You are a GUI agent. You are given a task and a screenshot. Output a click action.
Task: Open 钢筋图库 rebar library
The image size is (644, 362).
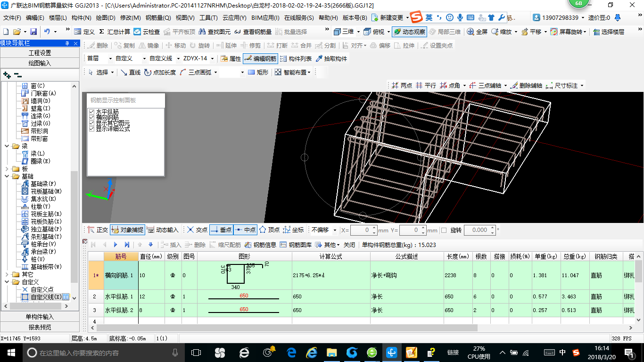pos(296,245)
